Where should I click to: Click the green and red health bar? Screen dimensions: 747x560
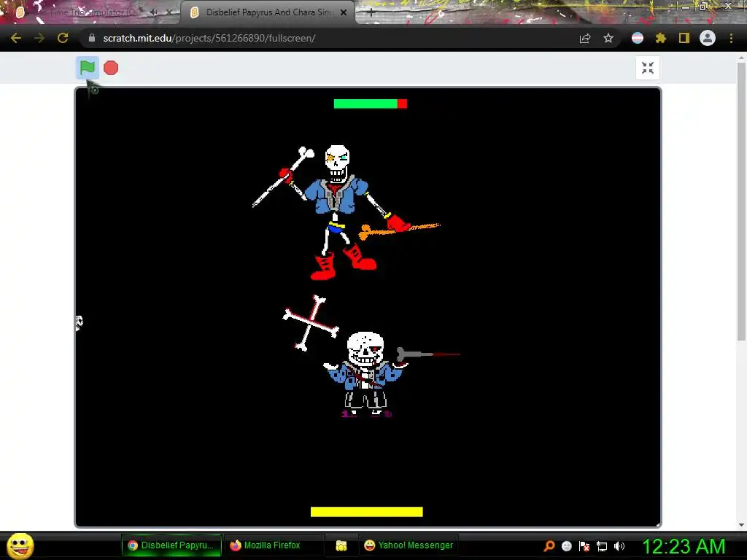[x=370, y=104]
